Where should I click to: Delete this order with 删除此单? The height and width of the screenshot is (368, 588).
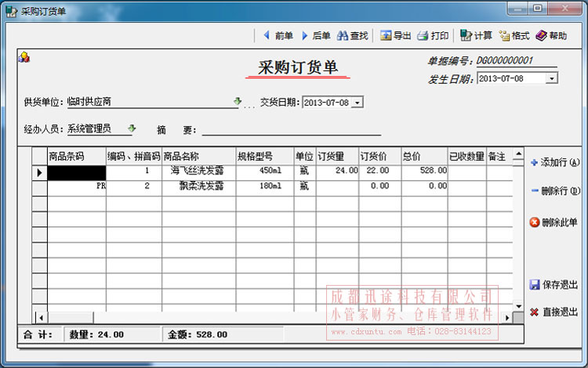click(x=555, y=222)
